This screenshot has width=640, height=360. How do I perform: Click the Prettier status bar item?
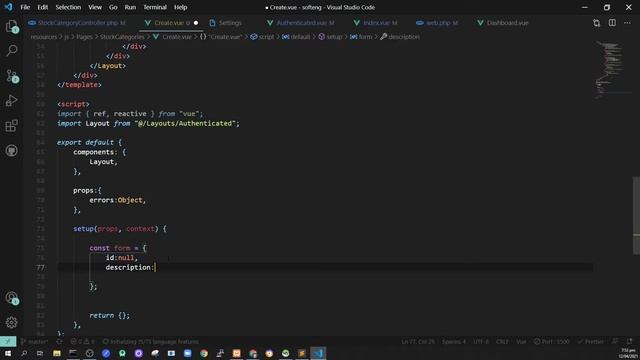(x=590, y=341)
